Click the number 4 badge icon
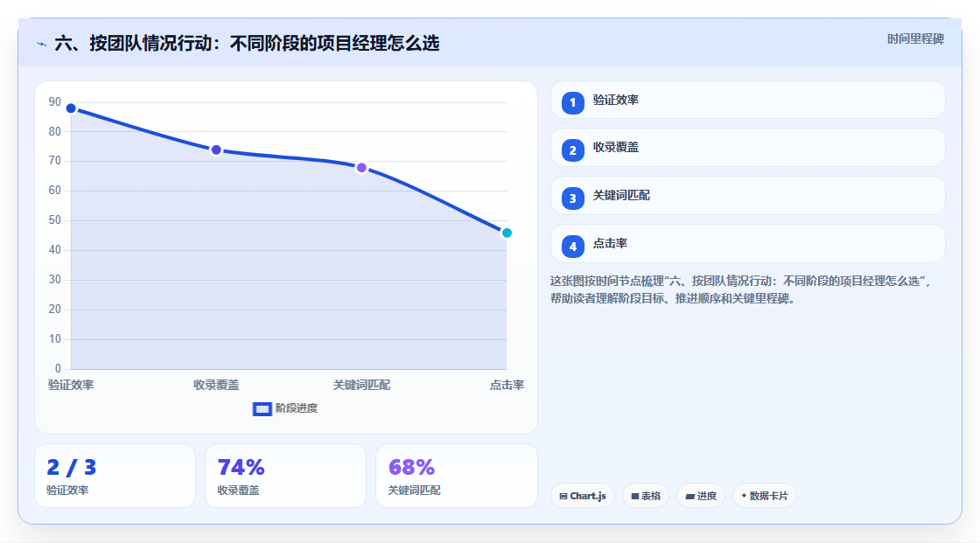Screen dimensions: 980x543 coord(572,247)
